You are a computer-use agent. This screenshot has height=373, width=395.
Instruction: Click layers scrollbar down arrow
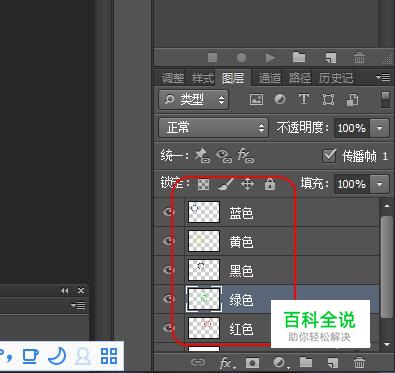click(x=387, y=344)
